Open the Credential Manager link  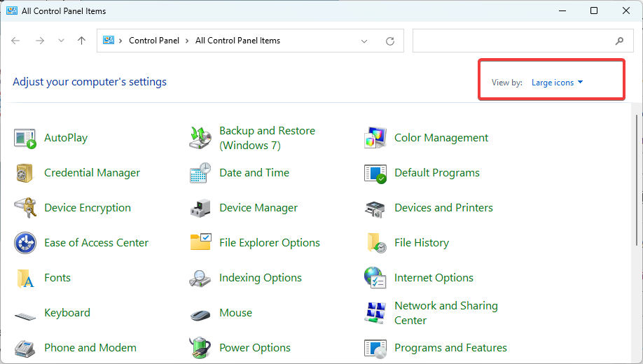click(92, 173)
